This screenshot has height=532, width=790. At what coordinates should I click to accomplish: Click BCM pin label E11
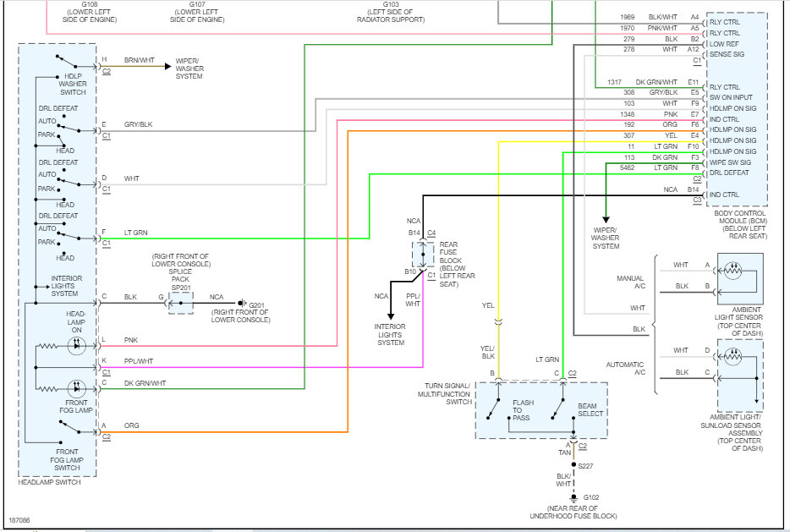(694, 81)
